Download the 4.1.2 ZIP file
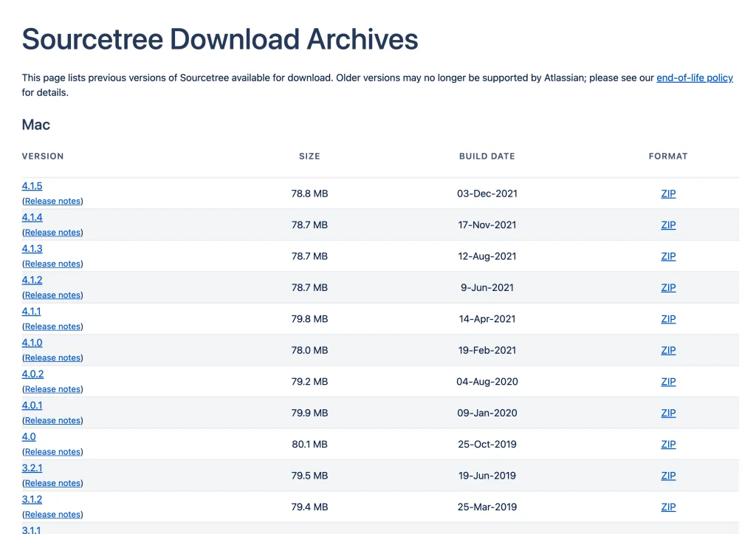756x534 pixels. pos(668,288)
